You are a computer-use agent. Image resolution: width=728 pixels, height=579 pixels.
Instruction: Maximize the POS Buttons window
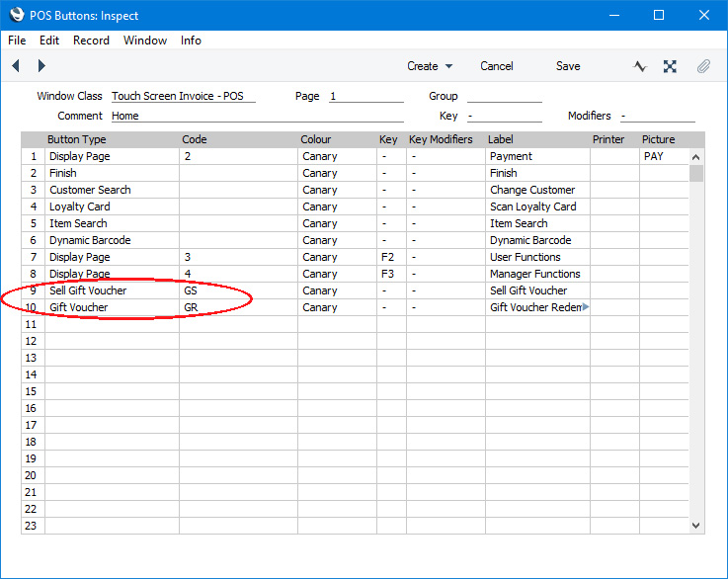click(659, 15)
